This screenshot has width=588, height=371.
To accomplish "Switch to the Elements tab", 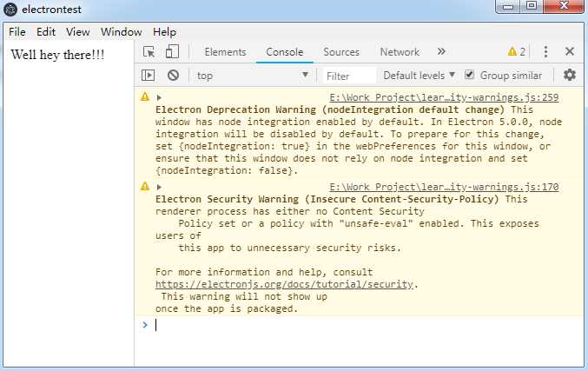I will point(225,52).
